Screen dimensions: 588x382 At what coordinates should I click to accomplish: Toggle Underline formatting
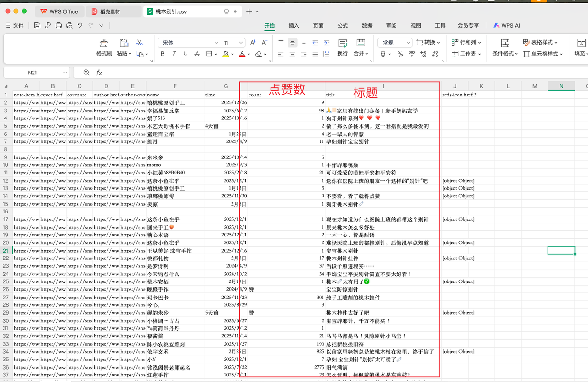click(186, 54)
